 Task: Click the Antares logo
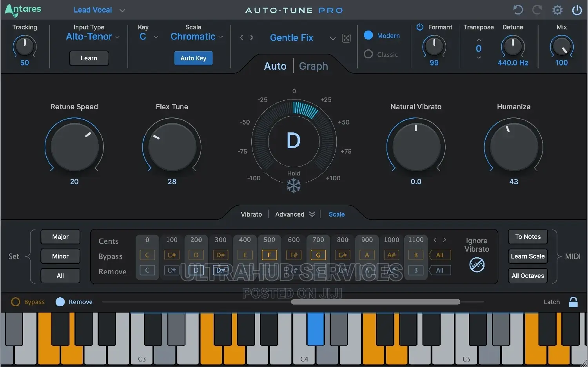click(23, 10)
